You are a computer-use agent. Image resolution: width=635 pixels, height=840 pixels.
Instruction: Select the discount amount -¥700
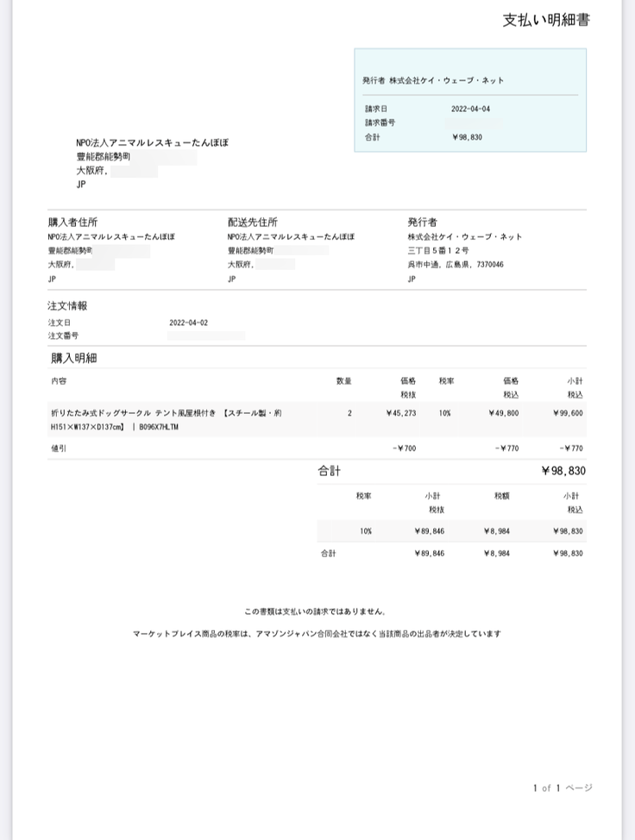pos(404,448)
